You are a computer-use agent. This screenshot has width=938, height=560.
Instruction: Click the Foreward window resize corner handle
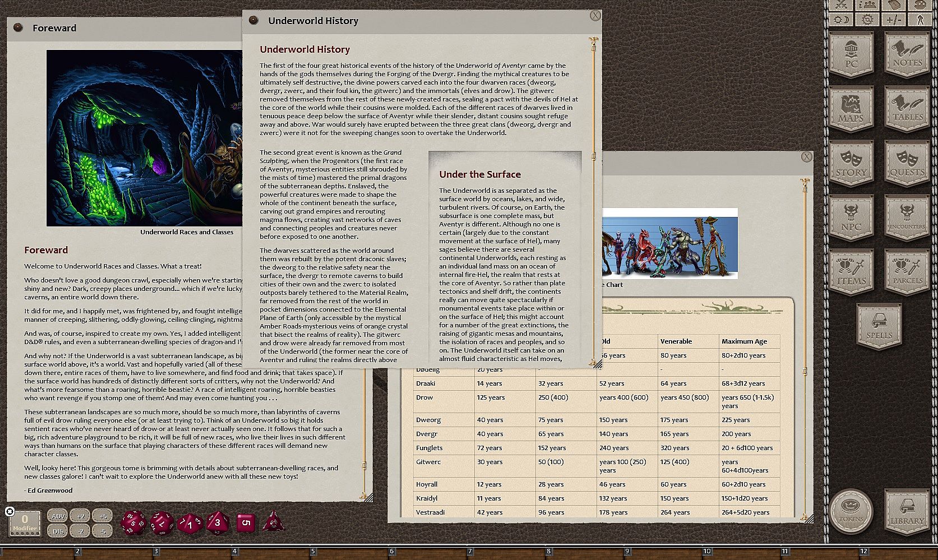pyautogui.click(x=369, y=497)
